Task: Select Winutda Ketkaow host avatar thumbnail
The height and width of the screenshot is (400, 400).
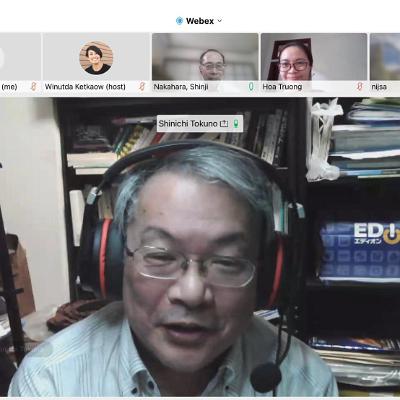Action: click(96, 58)
